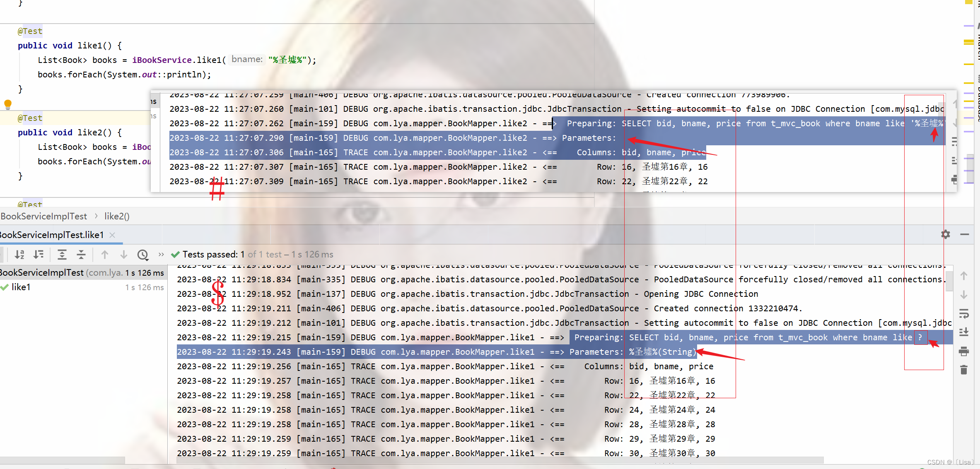The width and height of the screenshot is (980, 469).
Task: Toggle scroll to end of console
Action: (x=964, y=332)
